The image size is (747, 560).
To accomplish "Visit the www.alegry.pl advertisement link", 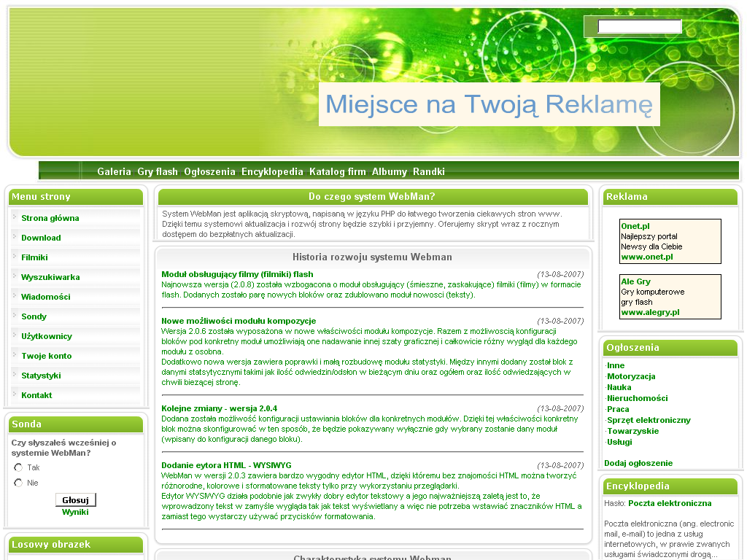I will 650,312.
